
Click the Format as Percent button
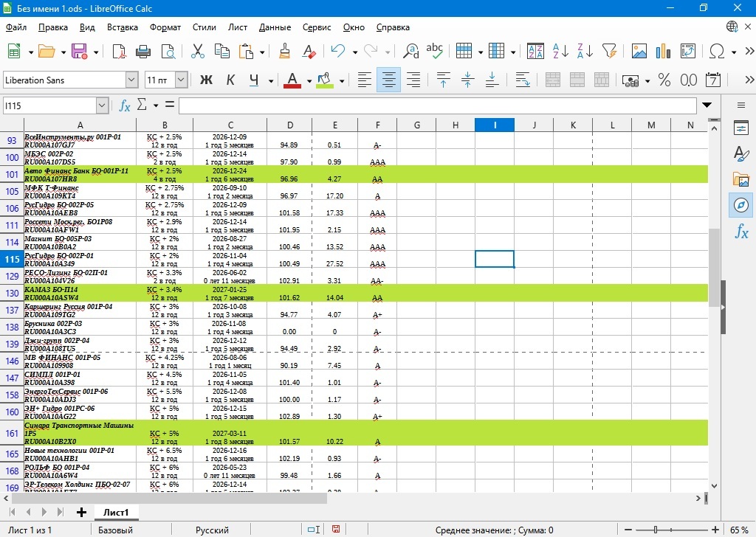664,80
